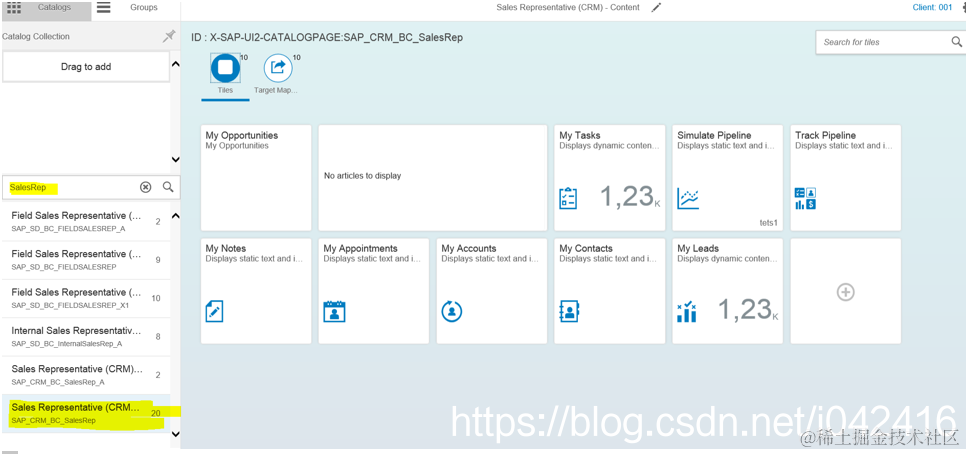966x454 pixels.
Task: Select catalog SAP_CRM_BC_SalesRep_A
Action: tap(86, 375)
